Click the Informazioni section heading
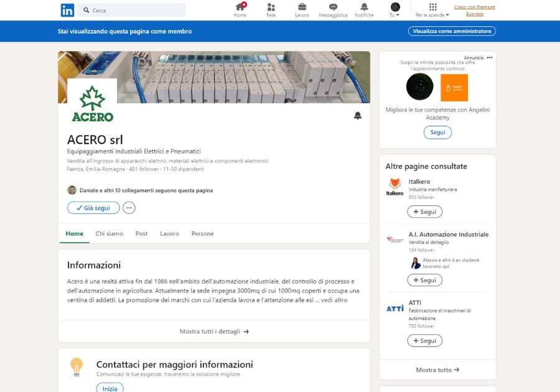 94,265
